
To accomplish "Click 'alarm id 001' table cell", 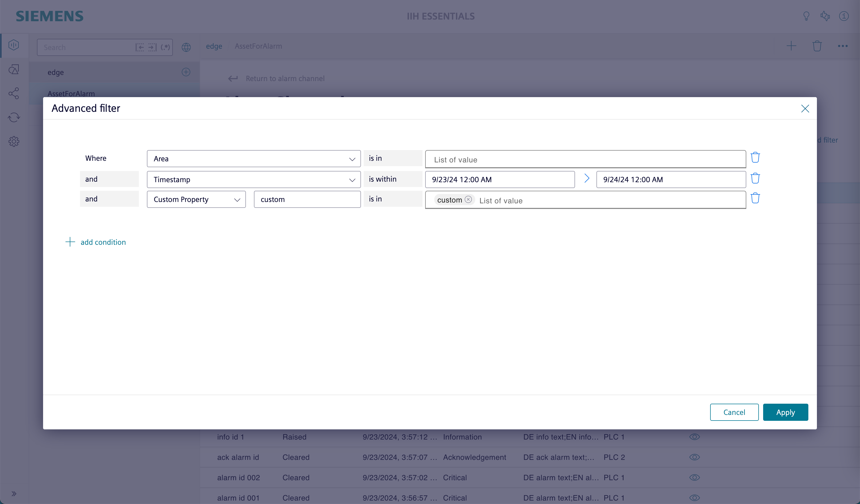I will (x=238, y=498).
